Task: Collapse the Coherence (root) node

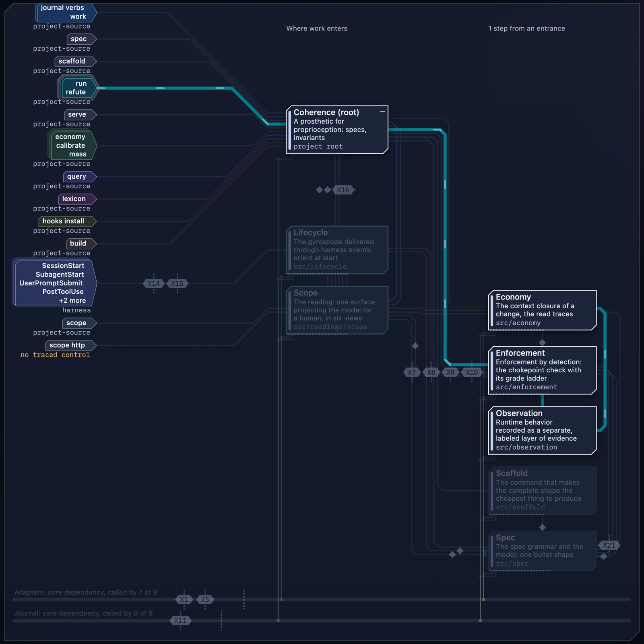Action: click(382, 111)
